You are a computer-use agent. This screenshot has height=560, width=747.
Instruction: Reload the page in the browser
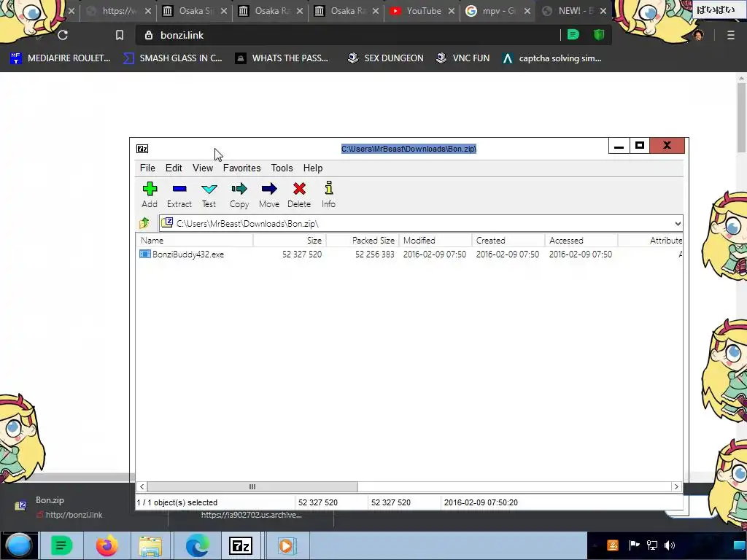(x=63, y=35)
